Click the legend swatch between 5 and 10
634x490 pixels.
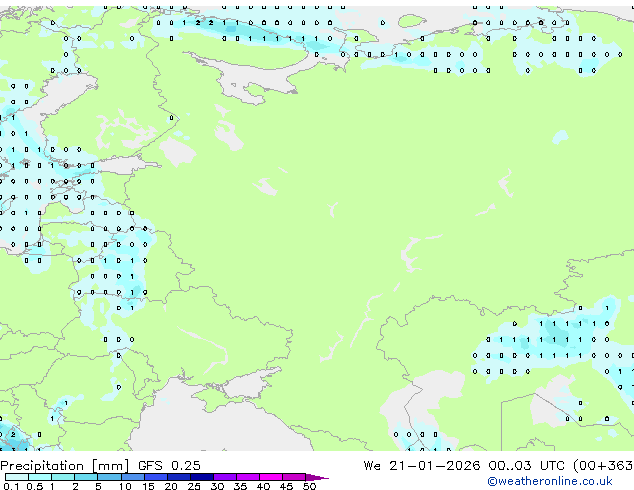(109, 477)
